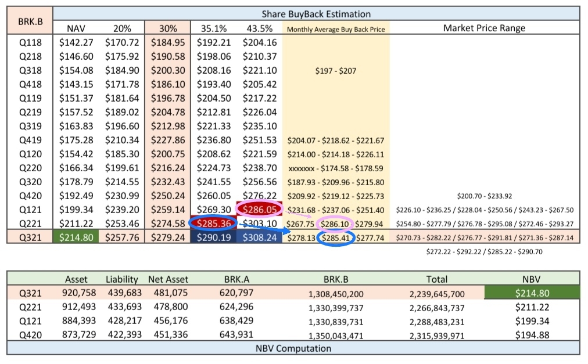This screenshot has height=364, width=588.
Task: Click '$204.07 - $218.62 - $221.67' buy back cell
Action: coord(336,140)
